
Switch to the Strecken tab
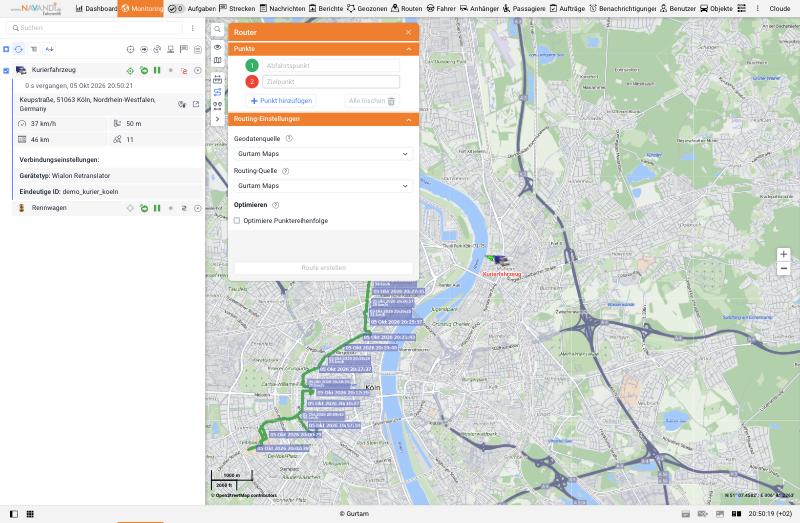(237, 9)
